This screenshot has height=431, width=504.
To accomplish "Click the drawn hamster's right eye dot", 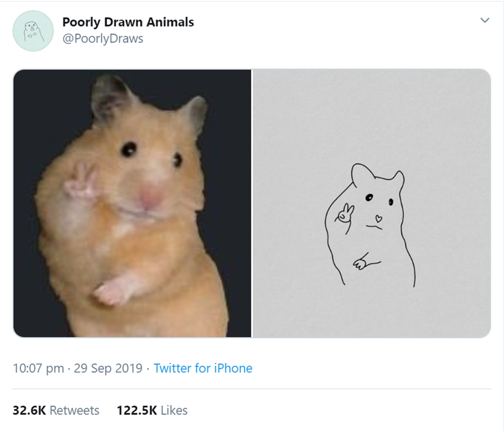I will tap(391, 202).
